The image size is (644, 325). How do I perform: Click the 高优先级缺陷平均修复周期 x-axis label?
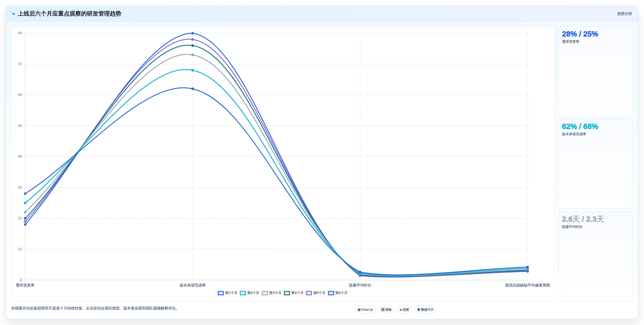pos(527,285)
